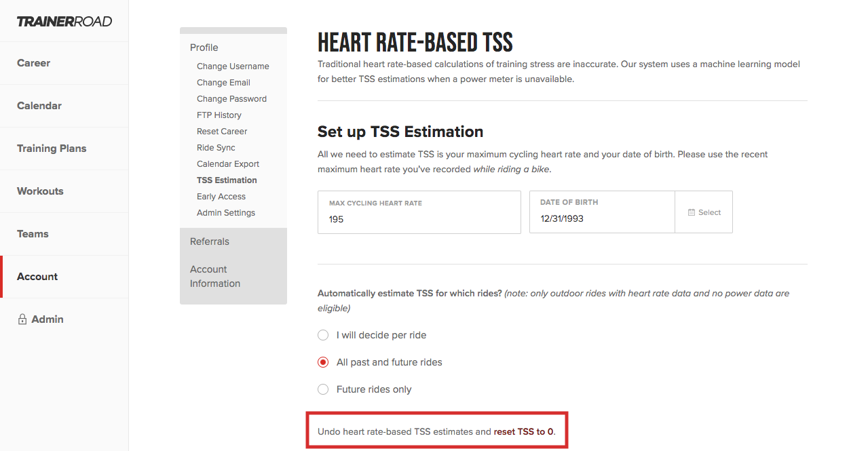Navigate to Calendar Export settings
Screen dimensions: 868x451
tap(228, 164)
